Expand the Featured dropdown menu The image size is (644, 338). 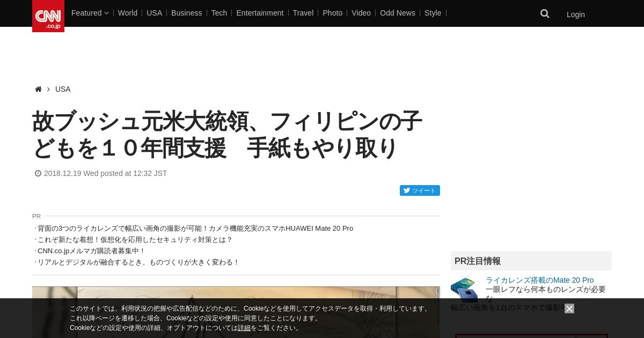90,13
